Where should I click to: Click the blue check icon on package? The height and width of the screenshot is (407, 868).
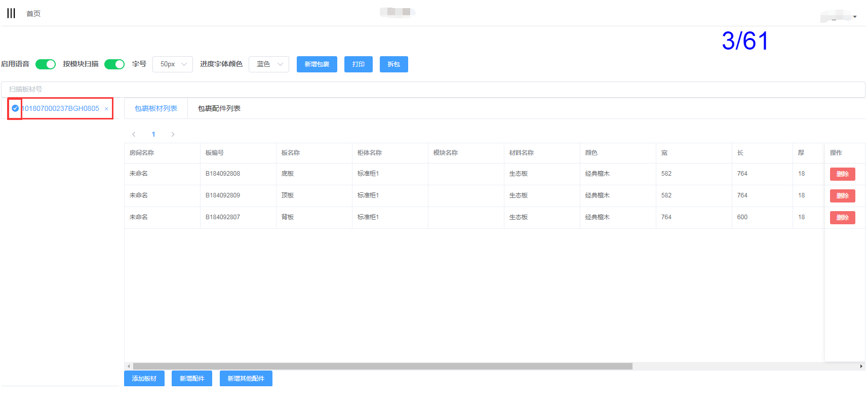point(15,108)
